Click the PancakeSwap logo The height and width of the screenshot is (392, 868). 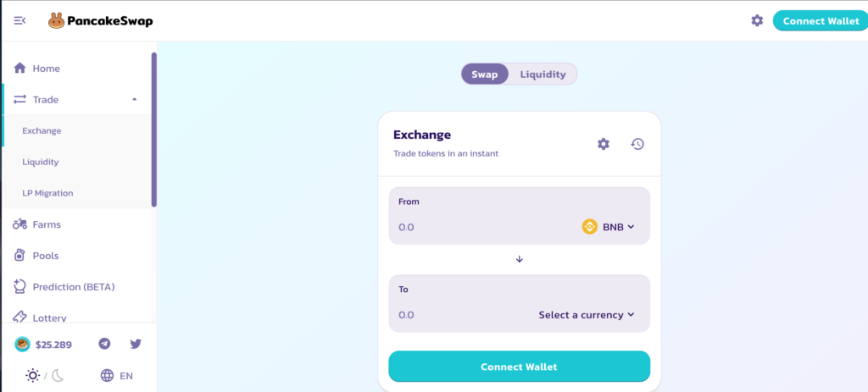(100, 20)
